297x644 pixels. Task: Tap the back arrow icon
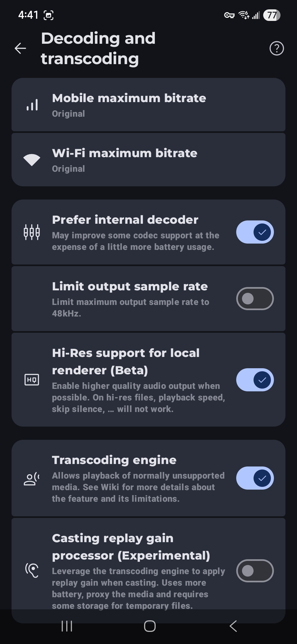tap(20, 48)
